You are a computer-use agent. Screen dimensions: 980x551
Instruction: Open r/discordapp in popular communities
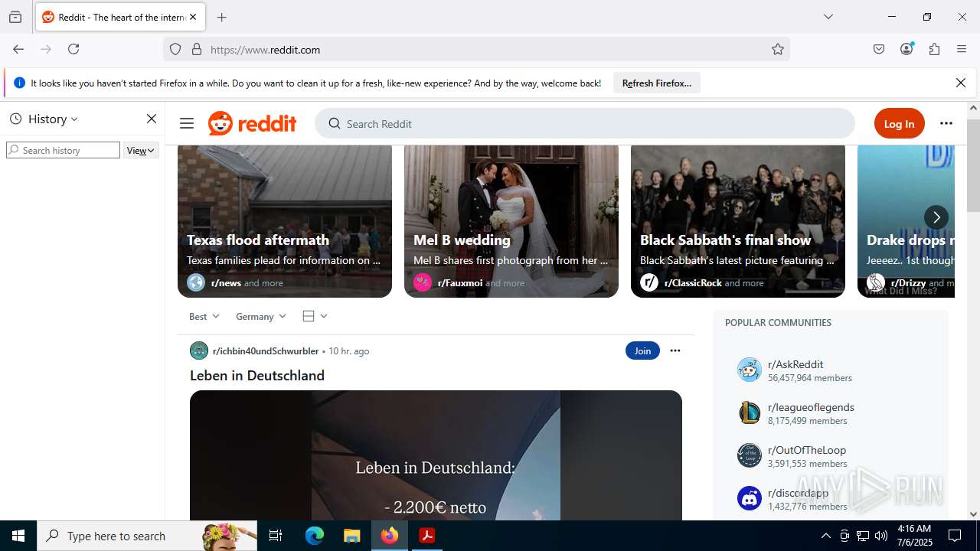click(798, 493)
